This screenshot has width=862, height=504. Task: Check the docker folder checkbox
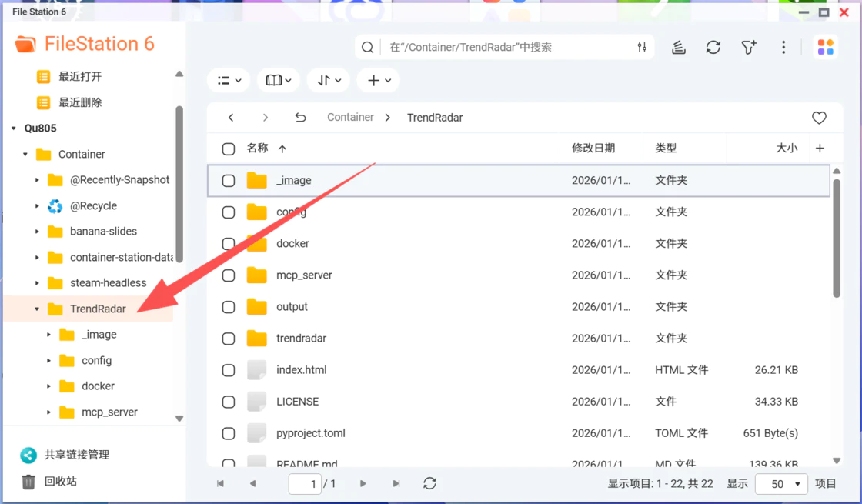229,244
